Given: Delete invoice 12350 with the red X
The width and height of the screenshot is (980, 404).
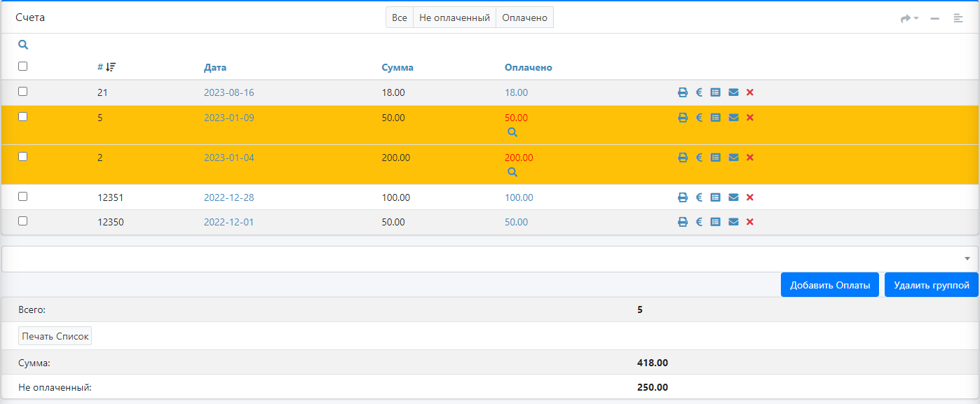Looking at the screenshot, I should [749, 222].
